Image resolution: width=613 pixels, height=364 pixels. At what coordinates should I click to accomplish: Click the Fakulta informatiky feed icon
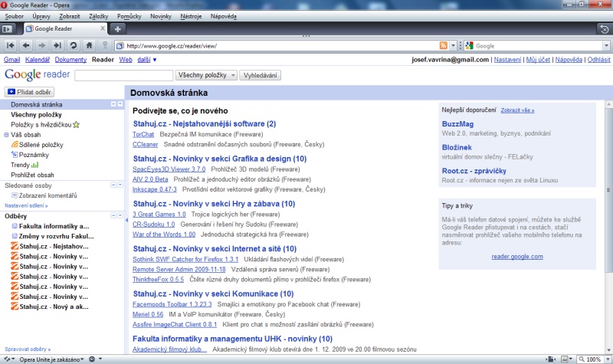click(15, 226)
